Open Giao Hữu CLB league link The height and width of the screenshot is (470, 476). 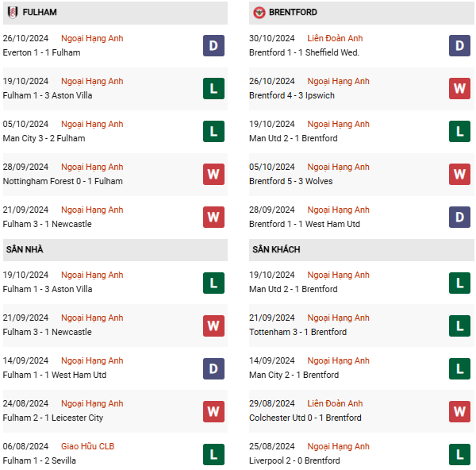(x=88, y=446)
